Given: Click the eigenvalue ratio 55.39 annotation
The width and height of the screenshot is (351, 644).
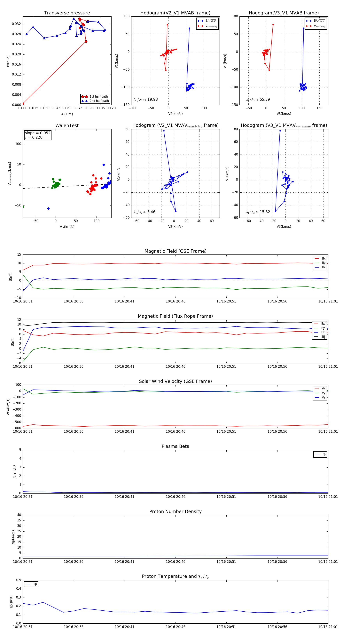Looking at the screenshot, I should [x=258, y=100].
